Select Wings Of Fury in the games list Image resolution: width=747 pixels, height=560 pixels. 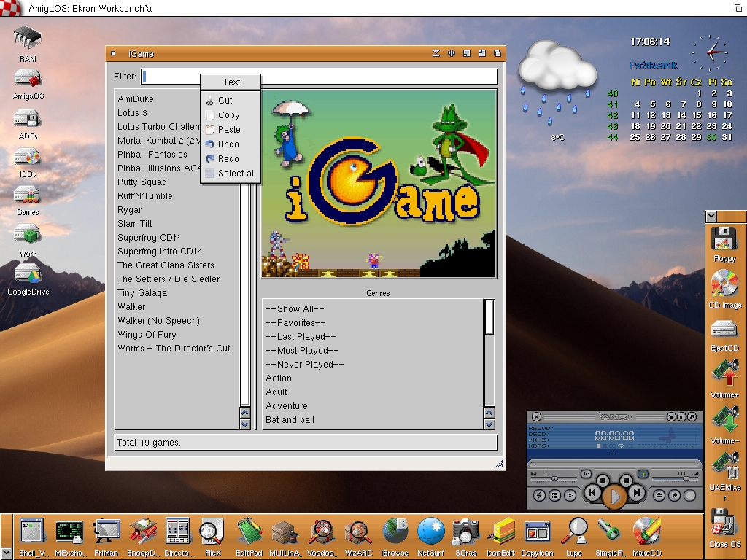point(147,334)
